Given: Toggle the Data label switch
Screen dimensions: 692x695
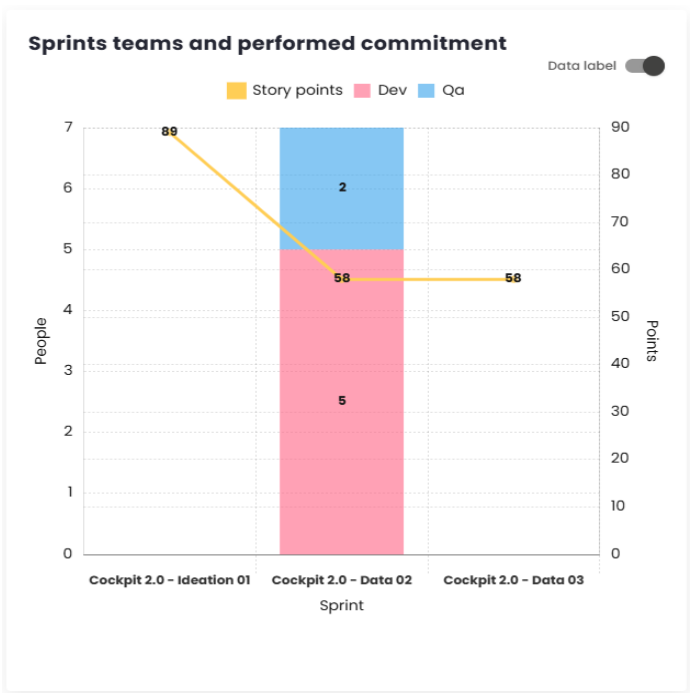Looking at the screenshot, I should coord(645,66).
